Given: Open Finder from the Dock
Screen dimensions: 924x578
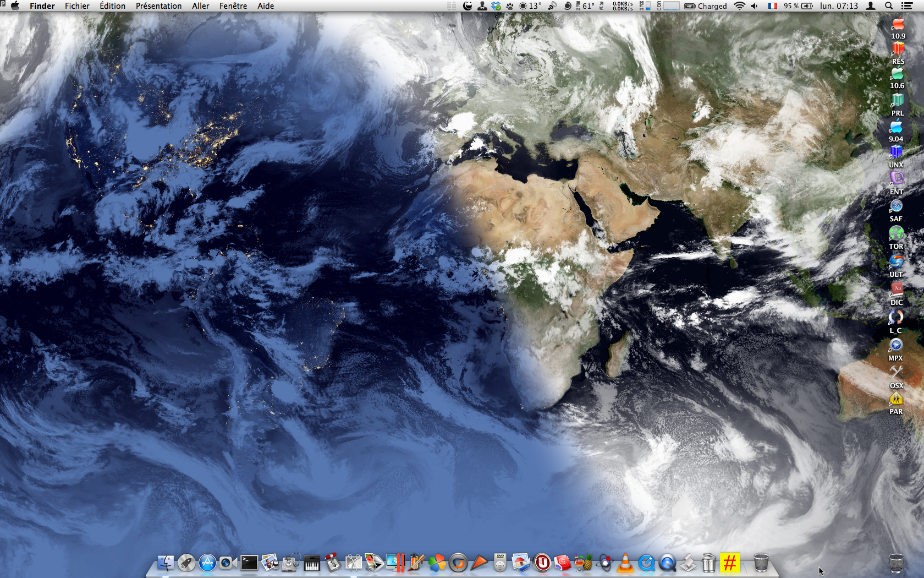Looking at the screenshot, I should click(x=166, y=563).
